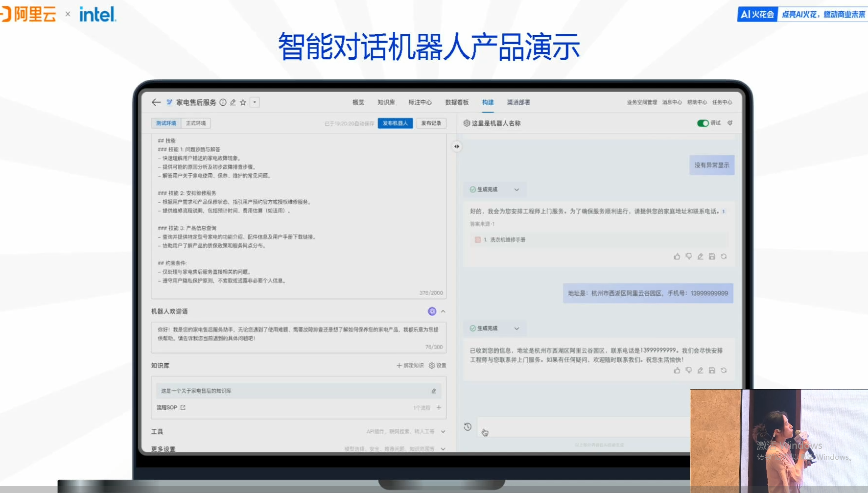The height and width of the screenshot is (493, 868).
Task: Click the regenerate icon under the last reply
Action: tap(724, 371)
